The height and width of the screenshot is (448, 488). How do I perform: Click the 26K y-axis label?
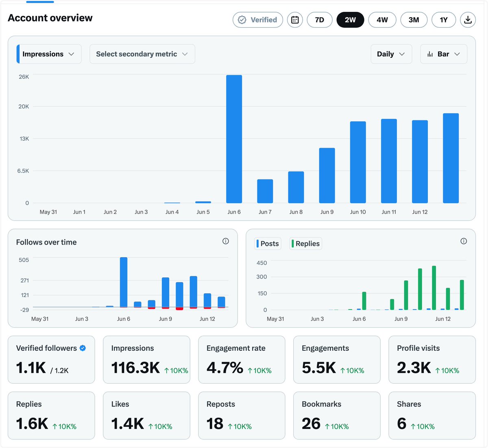click(24, 76)
